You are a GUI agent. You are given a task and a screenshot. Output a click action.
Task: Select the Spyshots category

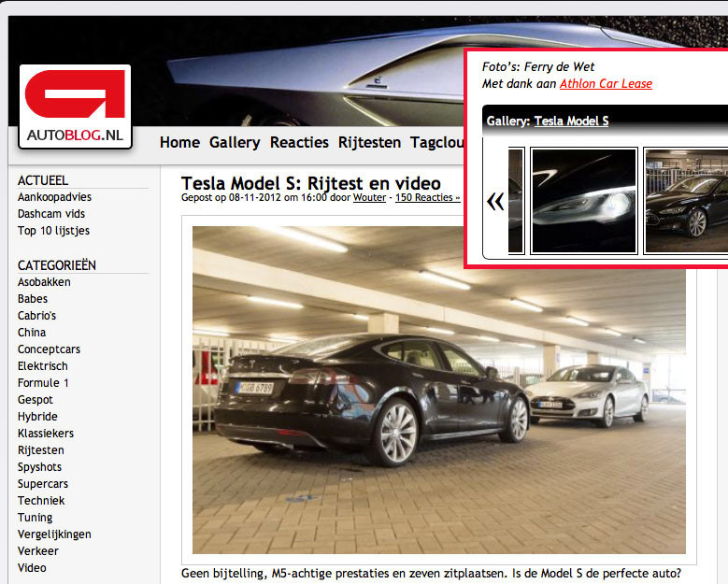click(39, 466)
